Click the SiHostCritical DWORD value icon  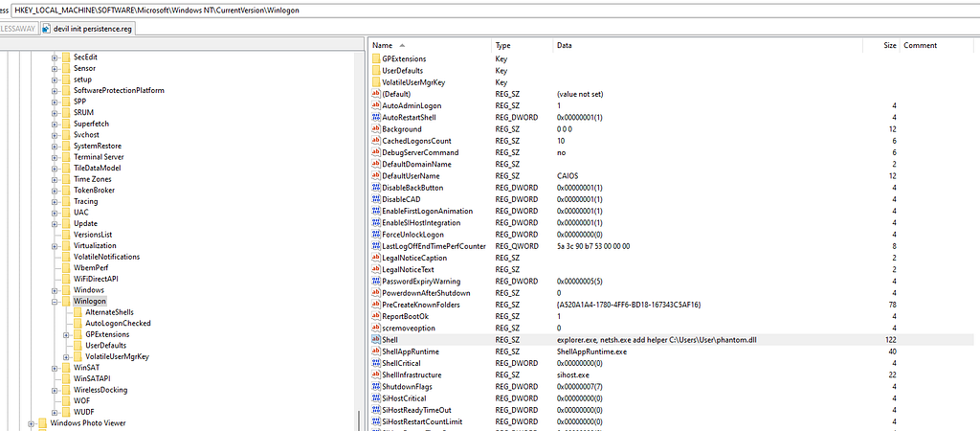coord(375,397)
